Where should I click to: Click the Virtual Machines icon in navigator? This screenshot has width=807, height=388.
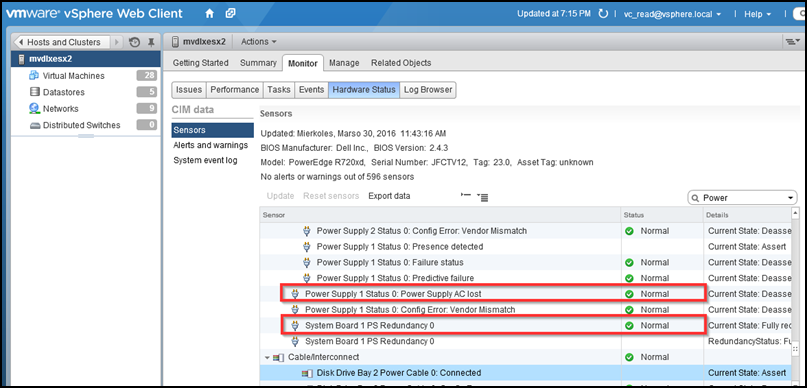[34, 76]
